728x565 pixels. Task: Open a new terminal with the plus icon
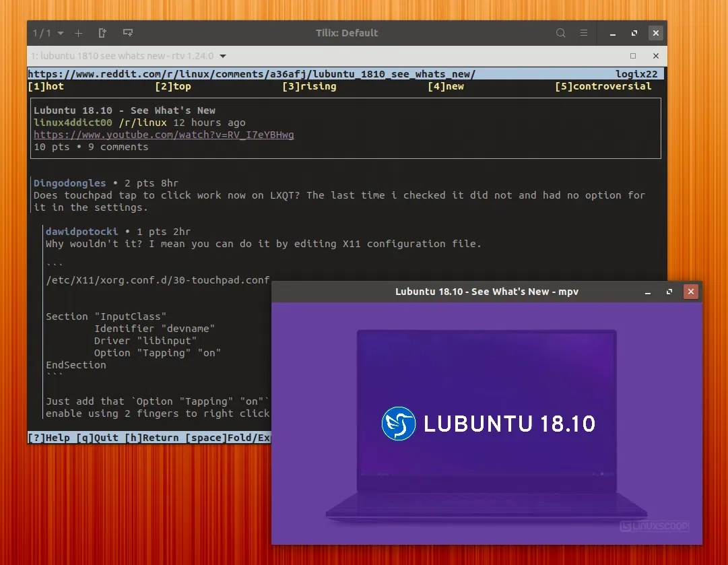78,32
